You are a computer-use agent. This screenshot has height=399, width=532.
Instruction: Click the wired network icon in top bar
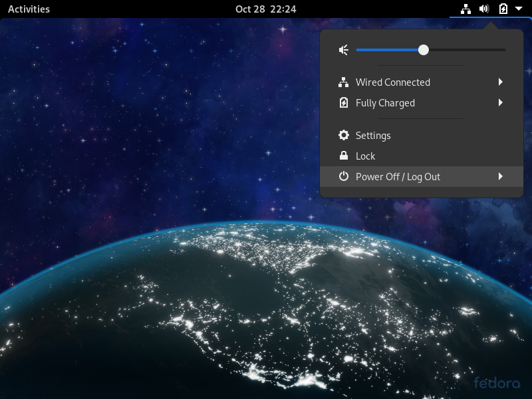pos(465,9)
